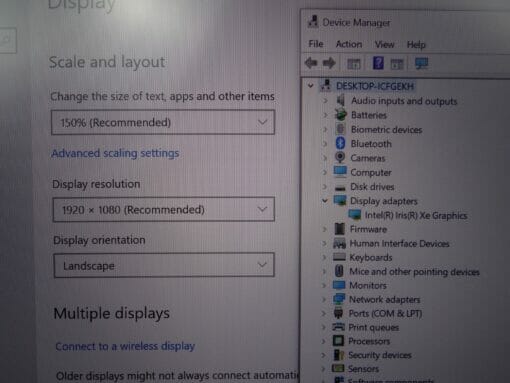Open the View menu in Device Manager

click(x=384, y=44)
